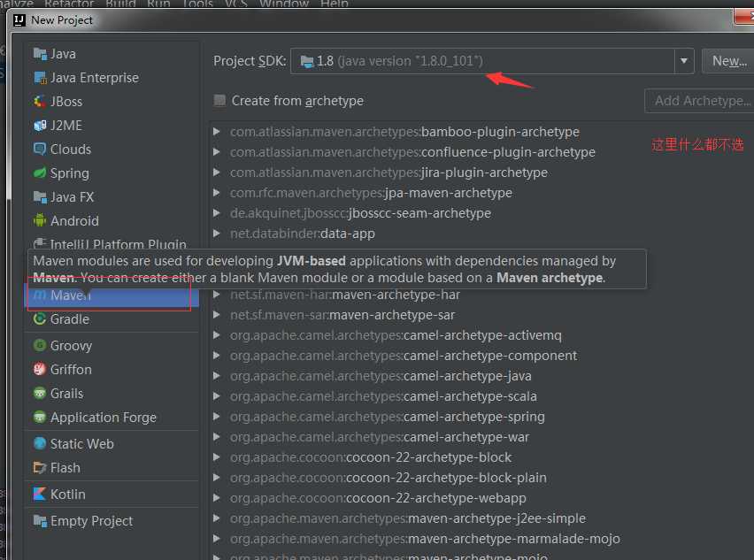Click the Project SDK combo box field

coord(492,61)
